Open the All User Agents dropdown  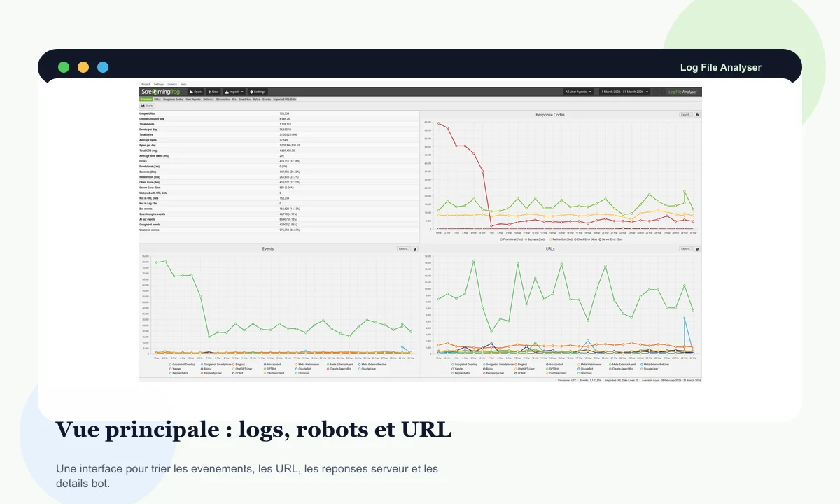coord(579,92)
